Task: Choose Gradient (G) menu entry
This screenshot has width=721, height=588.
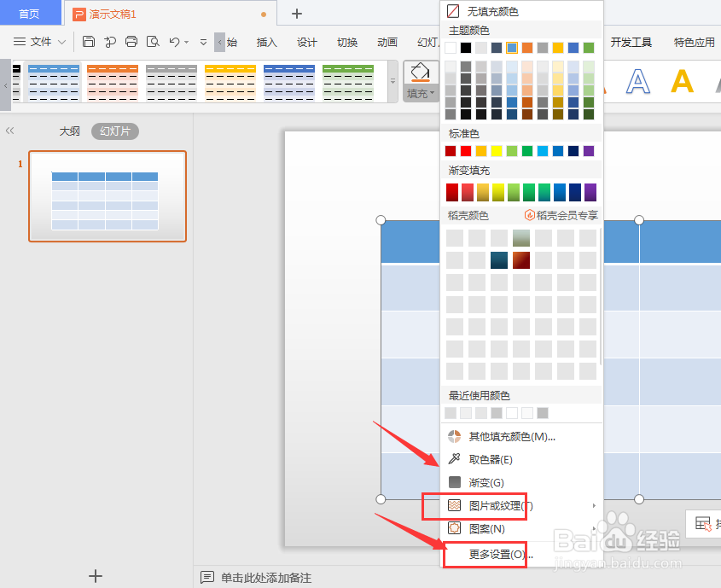Action: tap(521, 482)
